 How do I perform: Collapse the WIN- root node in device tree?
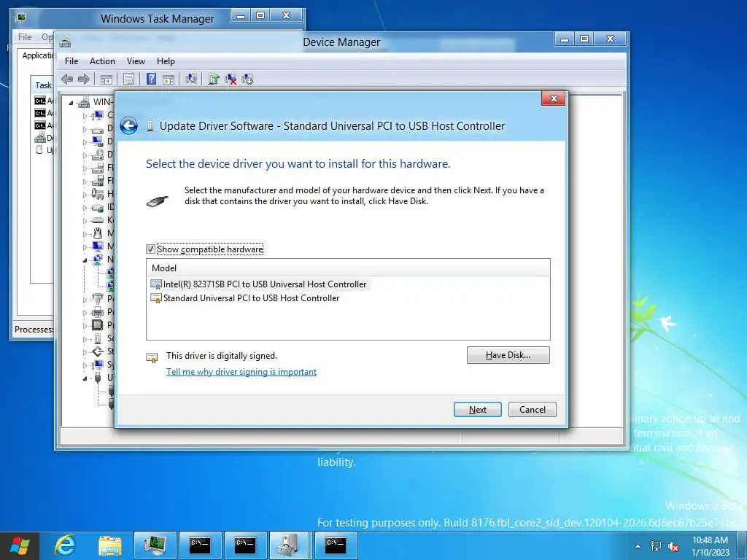pyautogui.click(x=71, y=103)
